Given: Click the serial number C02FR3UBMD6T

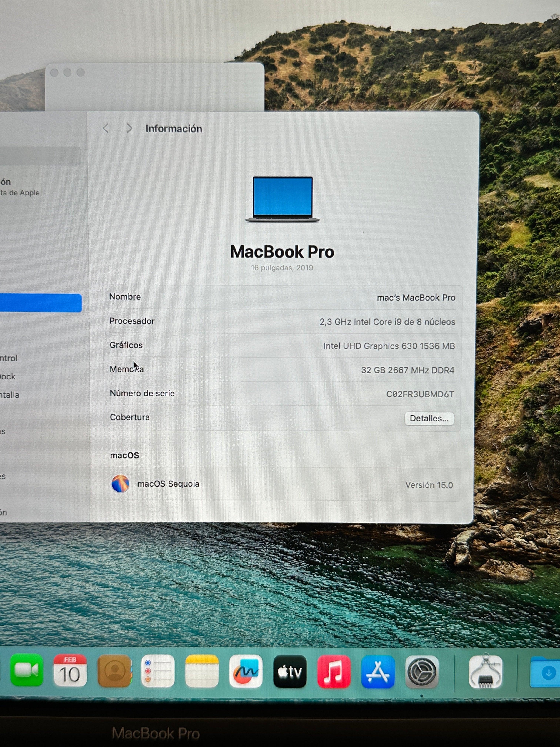Looking at the screenshot, I should coord(420,394).
